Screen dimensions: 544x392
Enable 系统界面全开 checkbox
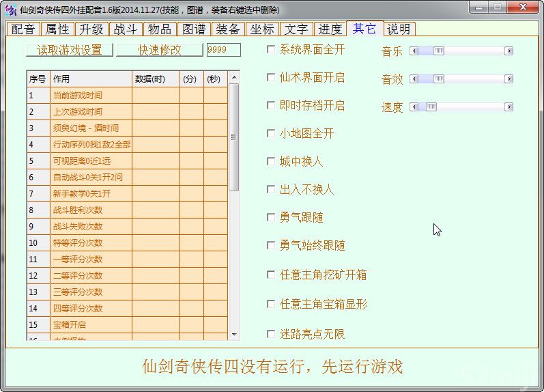tap(271, 49)
